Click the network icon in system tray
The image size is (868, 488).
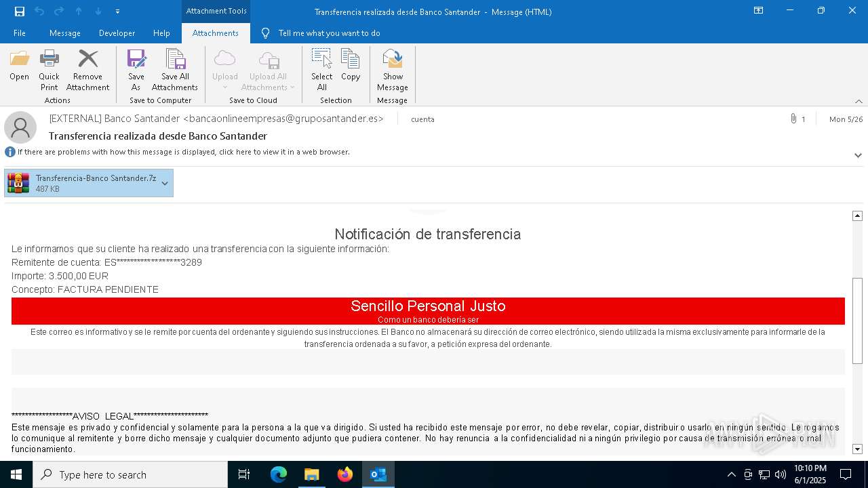(x=764, y=474)
